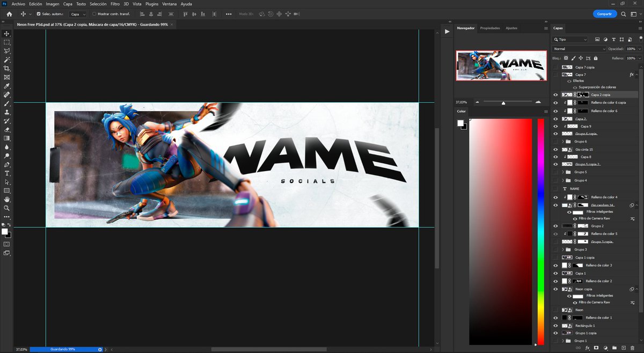
Task: Select the Zoom tool
Action: (6, 208)
